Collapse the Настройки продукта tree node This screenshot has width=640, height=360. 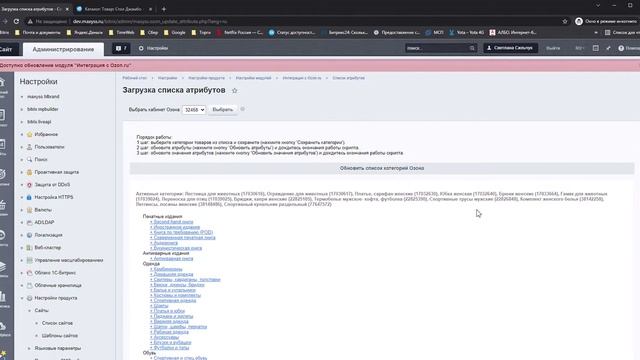tap(22, 298)
